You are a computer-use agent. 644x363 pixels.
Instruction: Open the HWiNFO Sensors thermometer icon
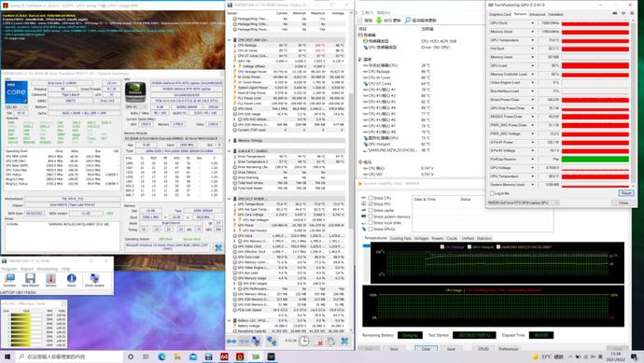coord(51,280)
